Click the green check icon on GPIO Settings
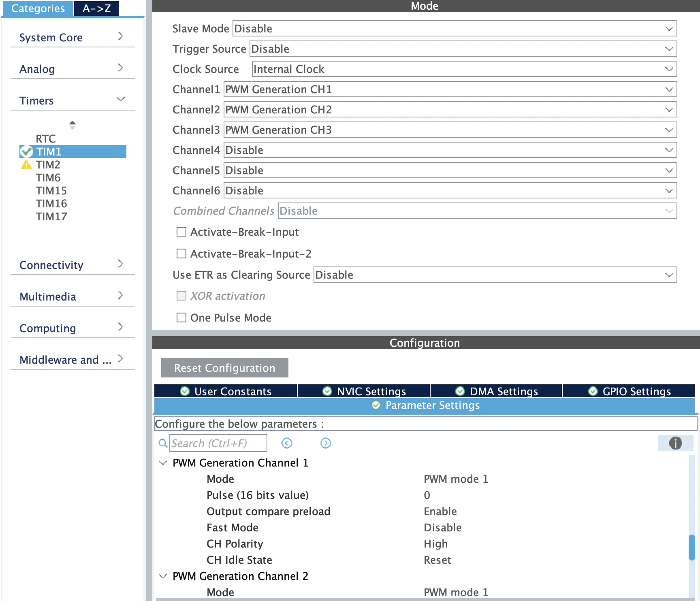Screen dimensions: 700x601 593,391
